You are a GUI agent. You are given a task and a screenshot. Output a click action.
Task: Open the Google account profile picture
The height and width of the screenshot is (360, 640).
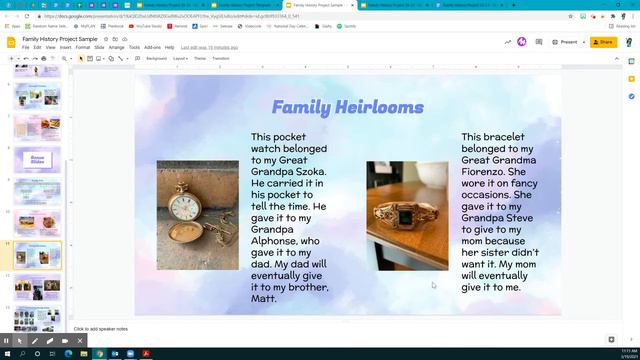point(629,42)
